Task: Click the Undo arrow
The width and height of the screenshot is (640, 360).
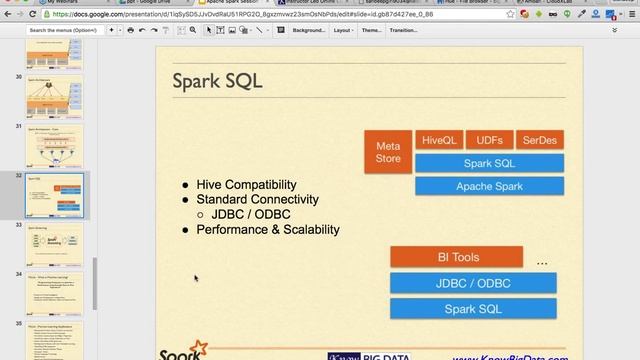Action: [142, 30]
